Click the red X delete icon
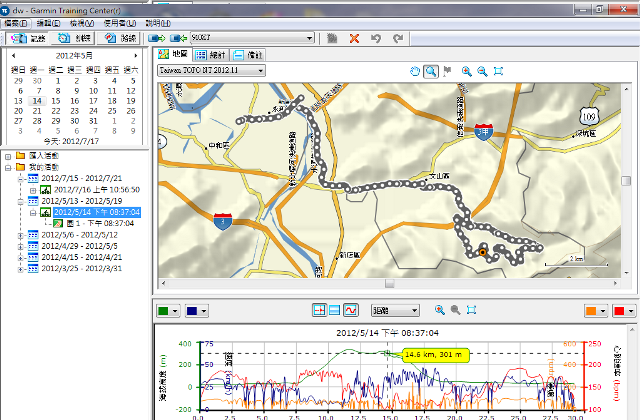Viewport: 640px width, 420px height. tap(354, 38)
